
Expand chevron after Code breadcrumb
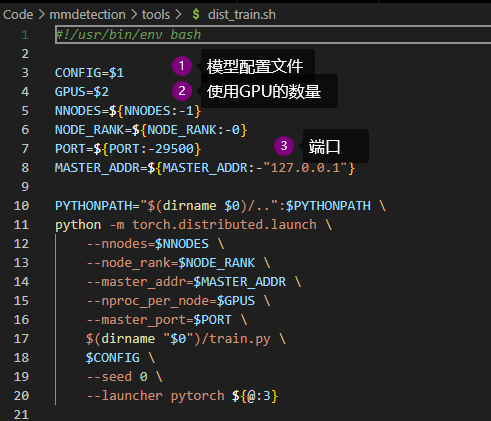[x=41, y=15]
